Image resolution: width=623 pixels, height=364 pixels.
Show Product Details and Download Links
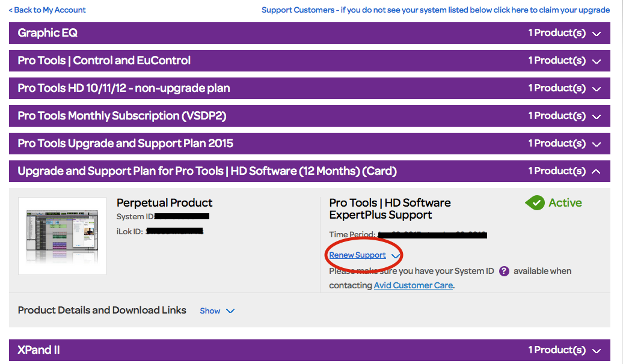pyautogui.click(x=210, y=311)
